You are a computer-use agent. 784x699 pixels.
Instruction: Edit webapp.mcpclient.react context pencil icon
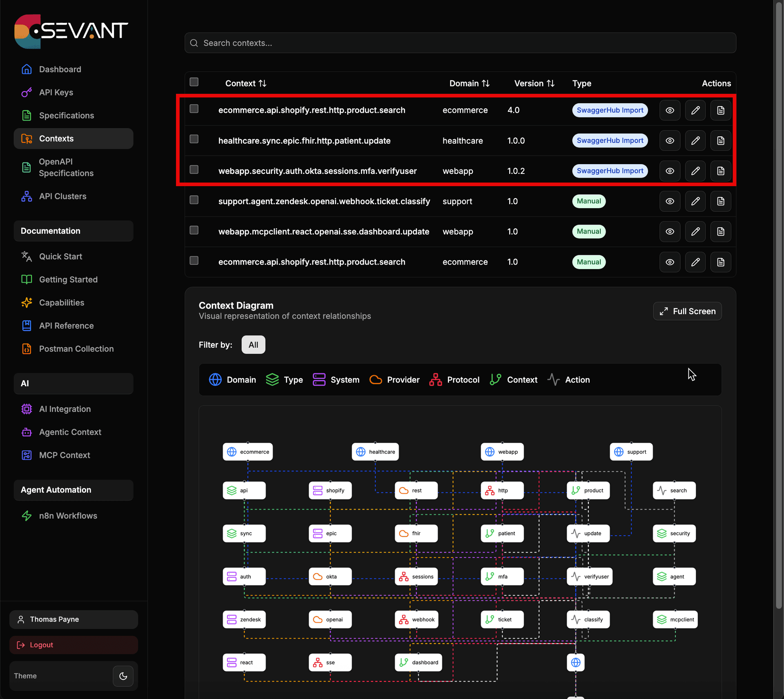(695, 232)
